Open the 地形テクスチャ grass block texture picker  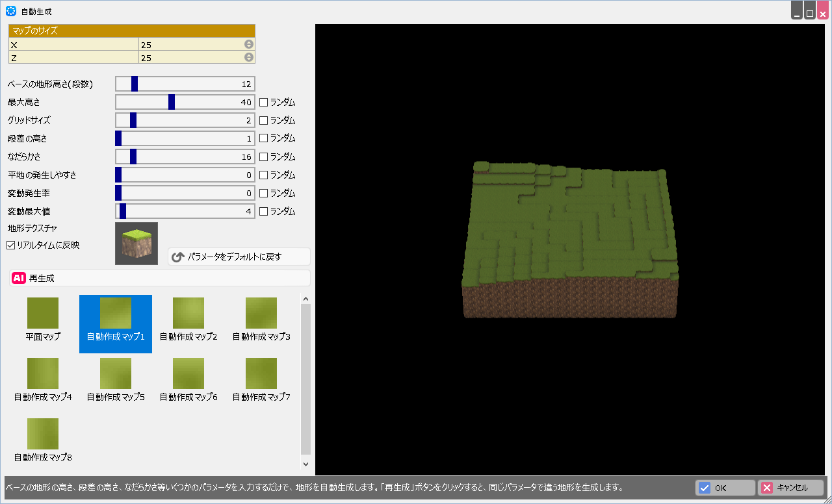(136, 244)
